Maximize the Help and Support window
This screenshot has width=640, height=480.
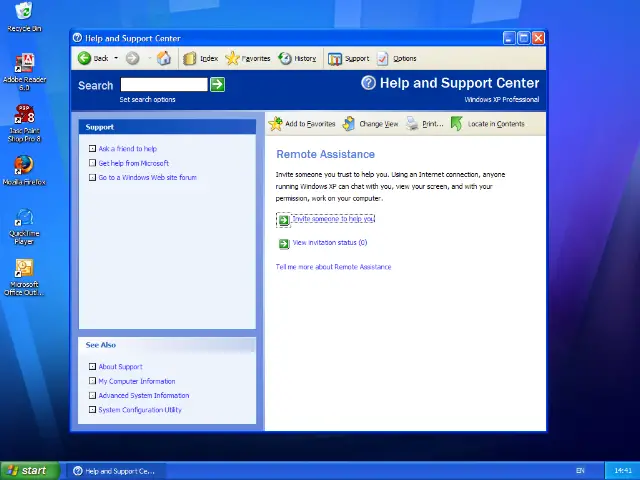click(524, 38)
